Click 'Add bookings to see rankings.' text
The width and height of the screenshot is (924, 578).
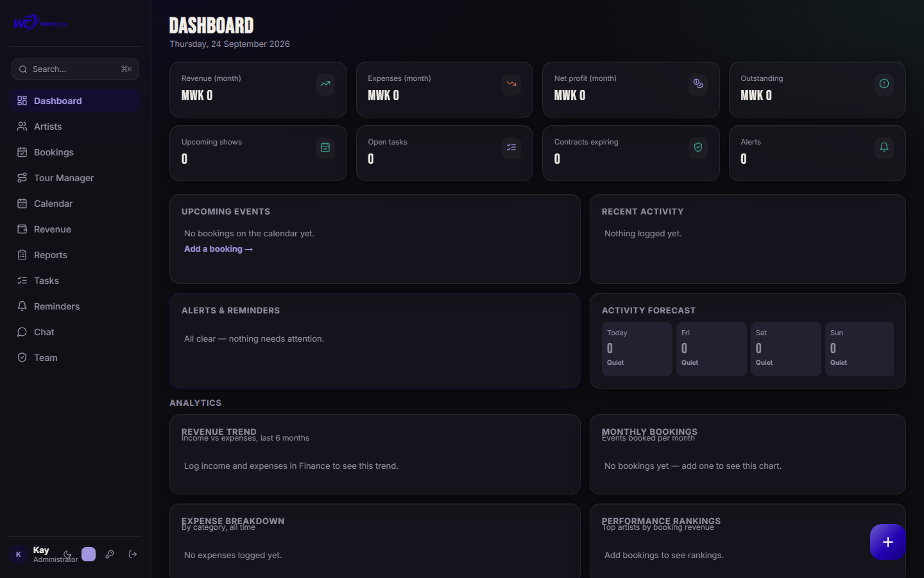pyautogui.click(x=664, y=556)
